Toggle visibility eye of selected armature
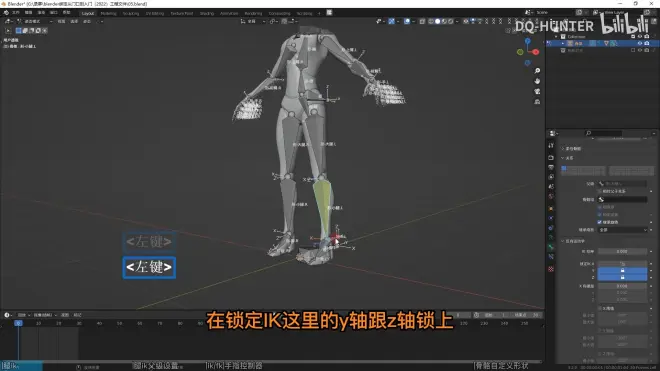The height and width of the screenshot is (371, 660). click(640, 43)
